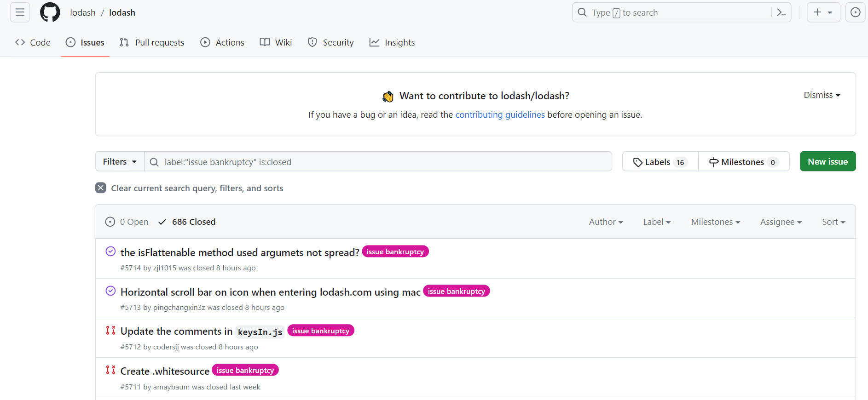Switch to the Actions tab
868x400 pixels.
pyautogui.click(x=222, y=42)
